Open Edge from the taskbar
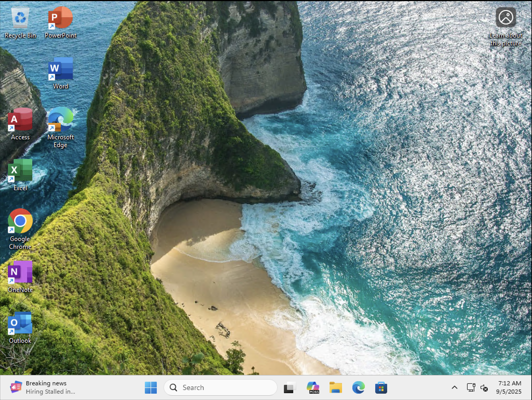532x400 pixels. tap(358, 388)
